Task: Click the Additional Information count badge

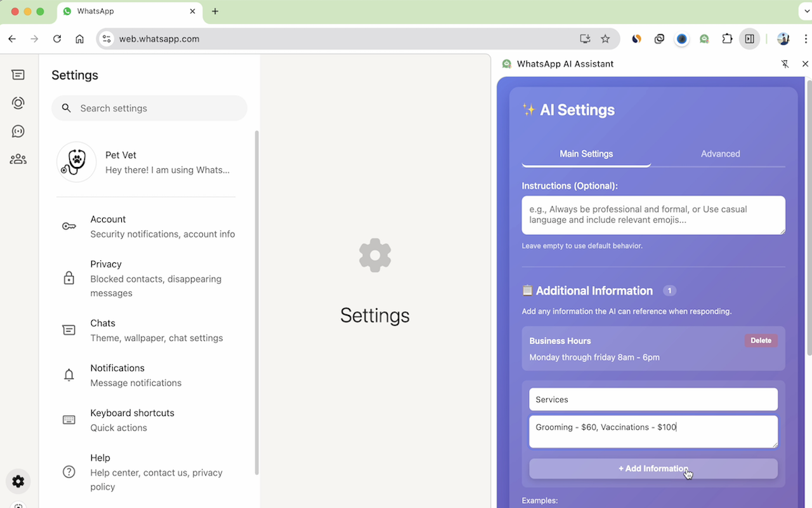Action: pos(669,291)
